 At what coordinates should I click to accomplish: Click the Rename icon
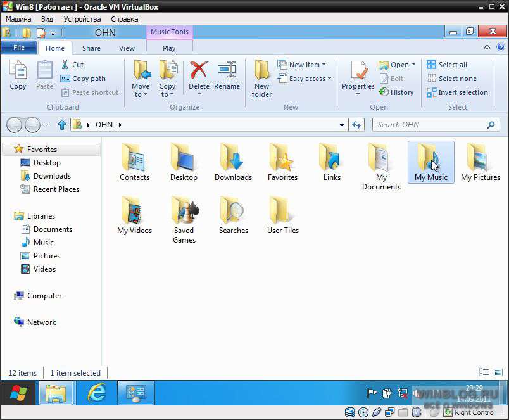pyautogui.click(x=227, y=70)
